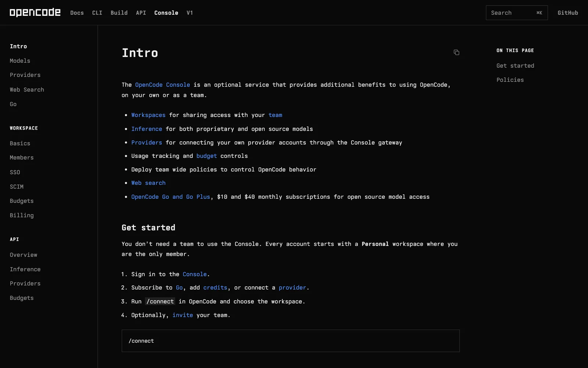Image resolution: width=588 pixels, height=368 pixels.
Task: Open the V1 link in the top bar
Action: click(x=190, y=13)
